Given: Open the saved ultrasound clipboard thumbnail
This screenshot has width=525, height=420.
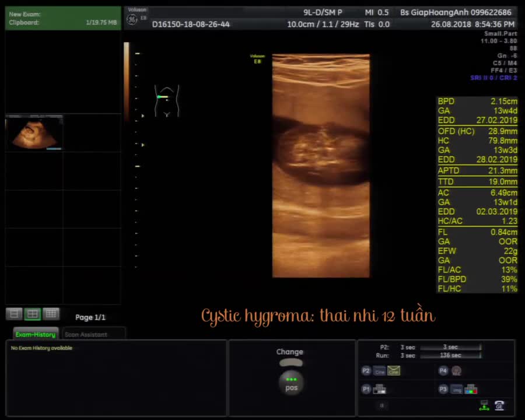Looking at the screenshot, I should click(x=34, y=132).
